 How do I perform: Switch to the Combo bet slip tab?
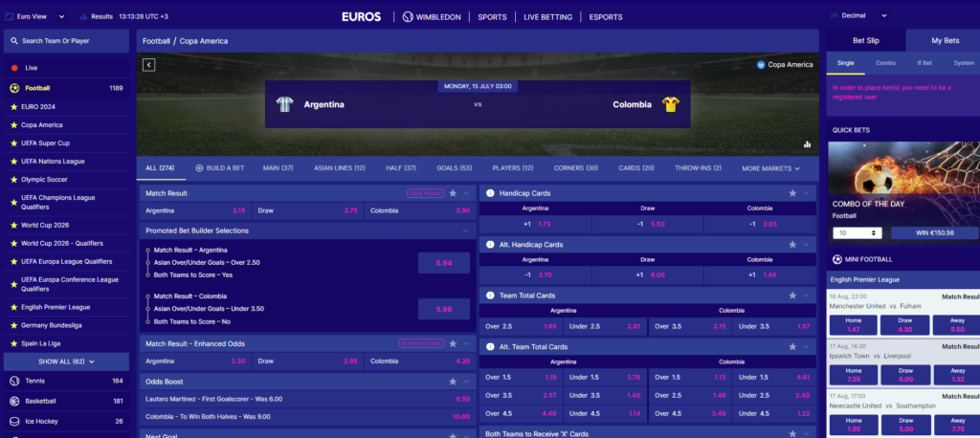click(885, 63)
